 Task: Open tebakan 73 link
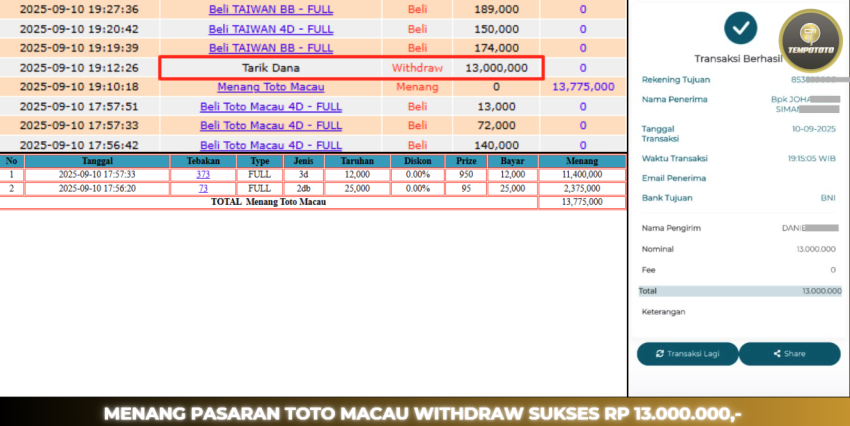coord(203,189)
